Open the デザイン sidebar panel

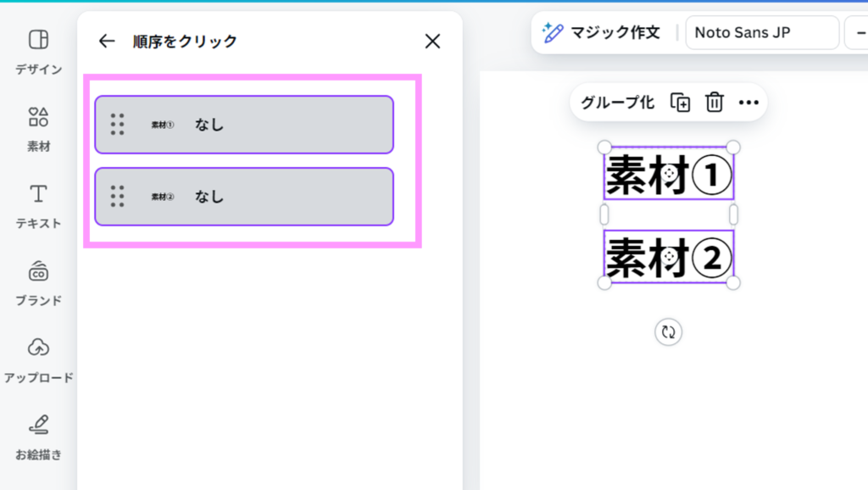point(38,51)
